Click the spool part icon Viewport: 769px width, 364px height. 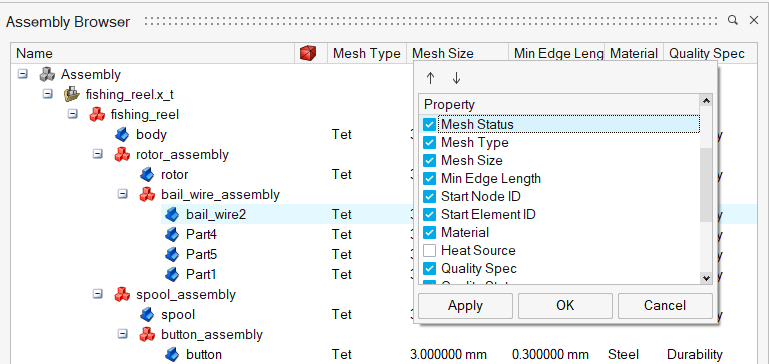pyautogui.click(x=147, y=314)
